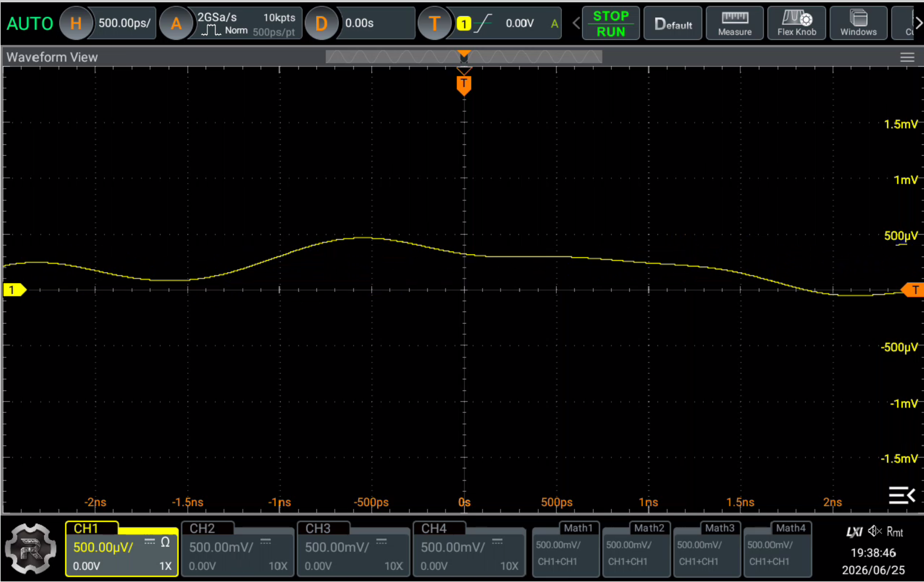Open the Waveform View hamburger menu

click(x=907, y=57)
